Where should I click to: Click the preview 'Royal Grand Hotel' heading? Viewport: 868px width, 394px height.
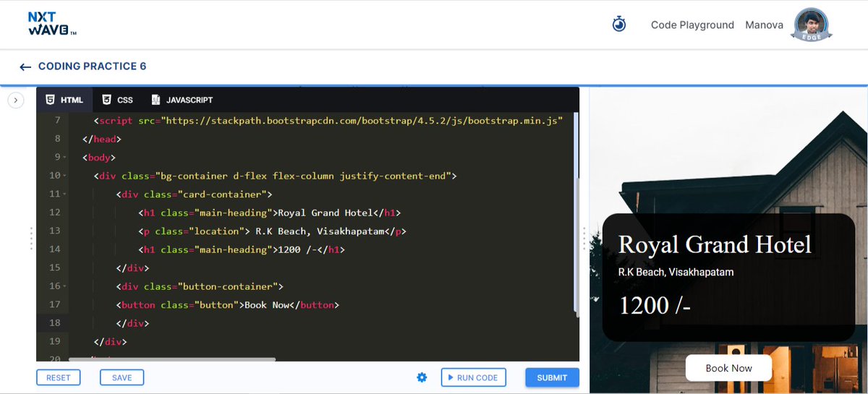(x=715, y=244)
